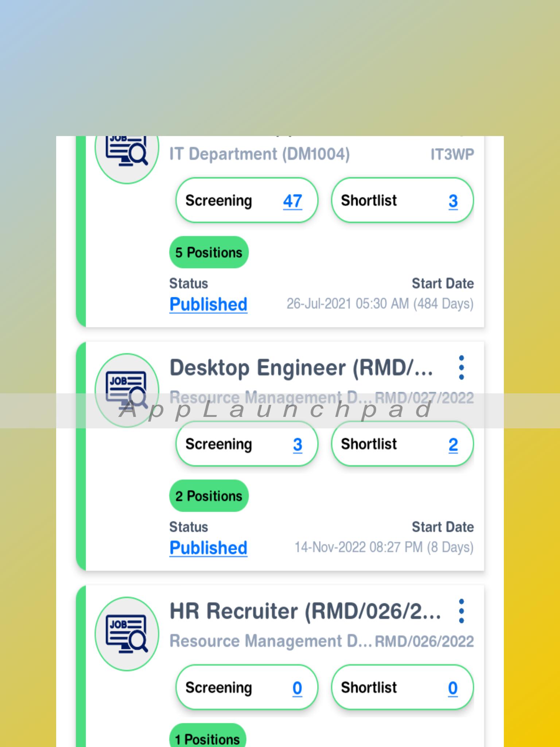The width and height of the screenshot is (560, 747).
Task: Select Shortlist pill in Desktop Engineer card
Action: click(402, 444)
